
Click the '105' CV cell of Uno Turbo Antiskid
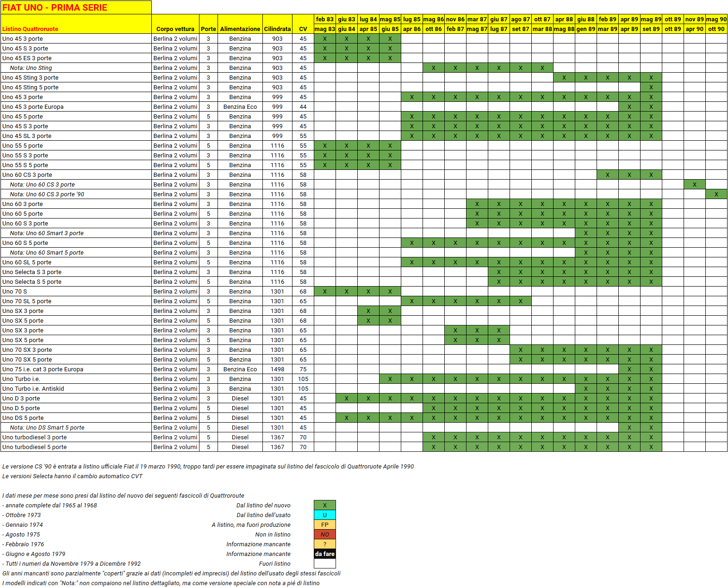(303, 388)
